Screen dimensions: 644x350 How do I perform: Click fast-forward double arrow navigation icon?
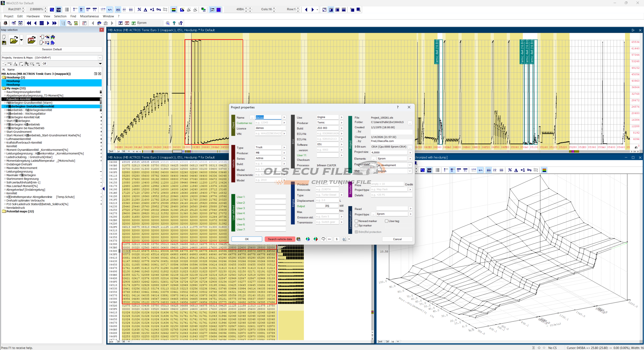point(54,23)
